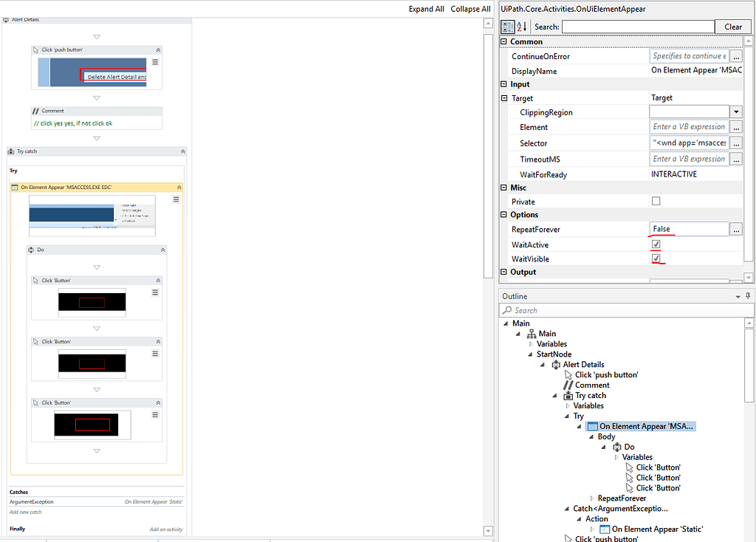Uncheck the WaitActive option

(655, 244)
